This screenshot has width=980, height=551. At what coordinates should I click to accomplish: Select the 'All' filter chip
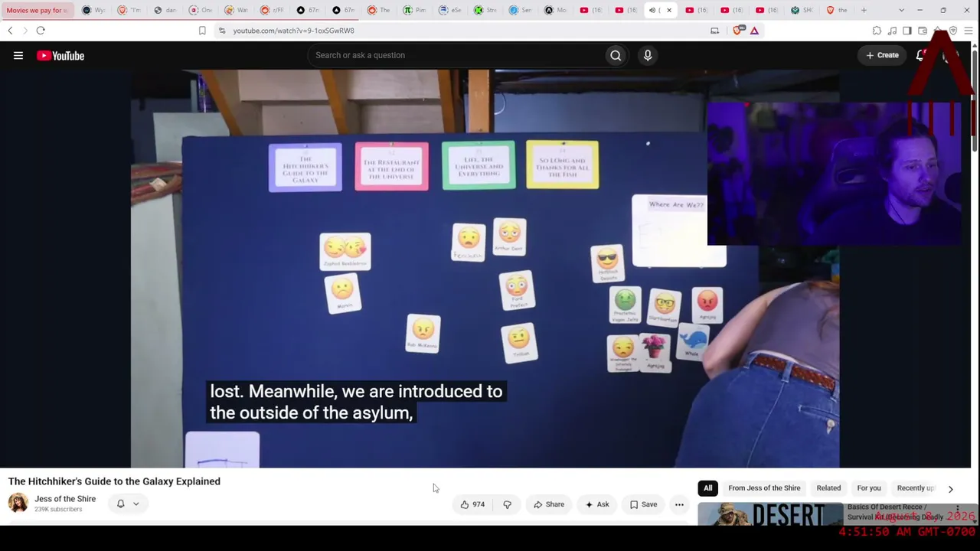coord(708,488)
